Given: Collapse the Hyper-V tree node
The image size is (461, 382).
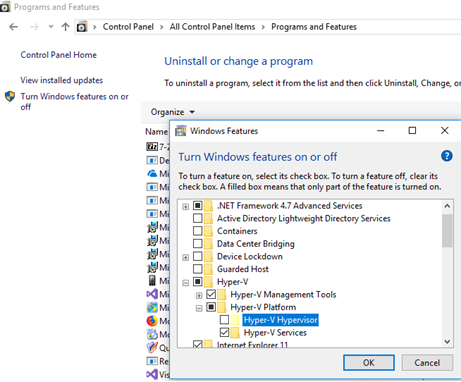Looking at the screenshot, I should coord(186,283).
